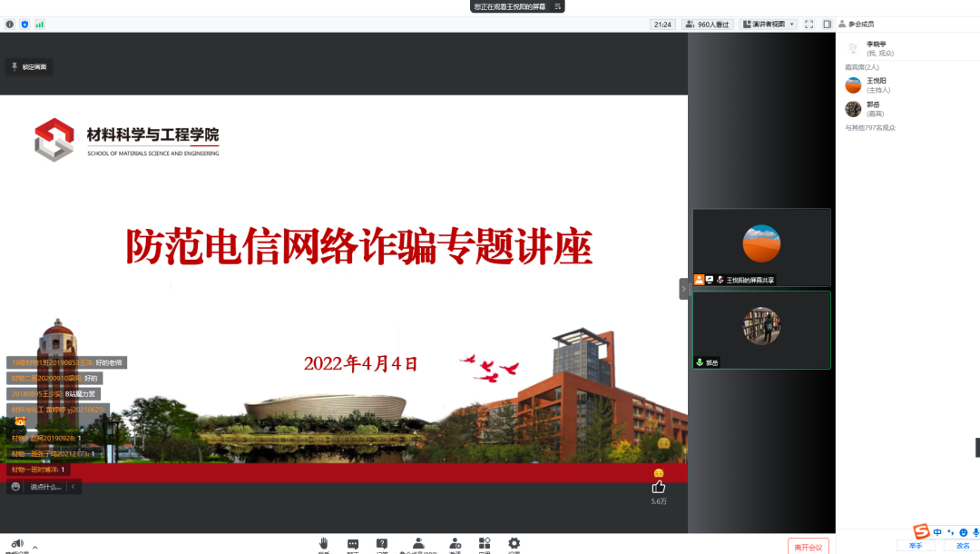Collapse the chat overlay using the arrow
980x554 pixels.
pyautogui.click(x=73, y=487)
